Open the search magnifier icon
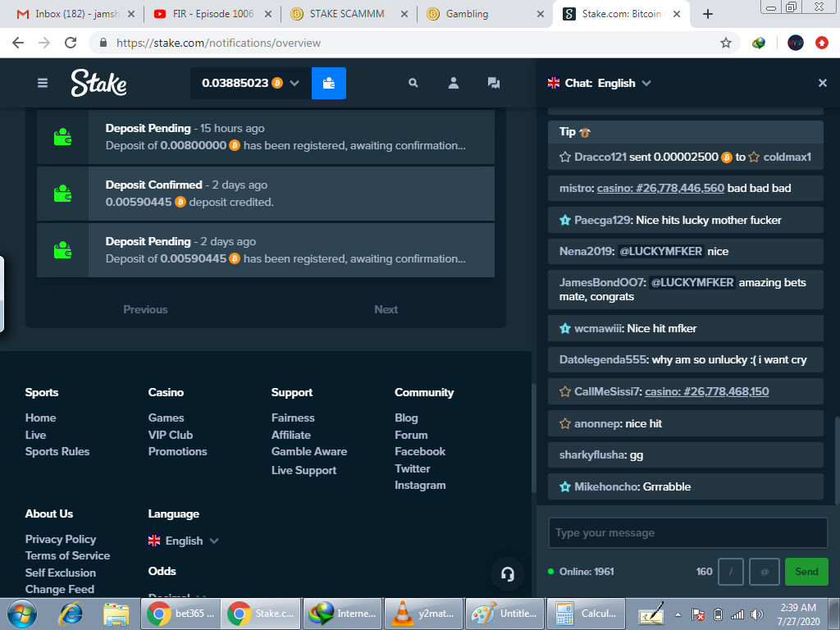840x630 pixels. tap(413, 83)
